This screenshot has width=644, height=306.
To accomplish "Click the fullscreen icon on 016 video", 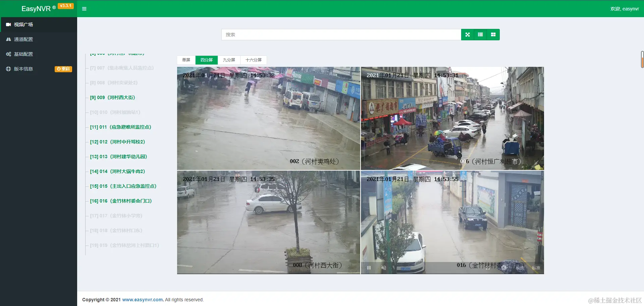I will tap(488, 268).
